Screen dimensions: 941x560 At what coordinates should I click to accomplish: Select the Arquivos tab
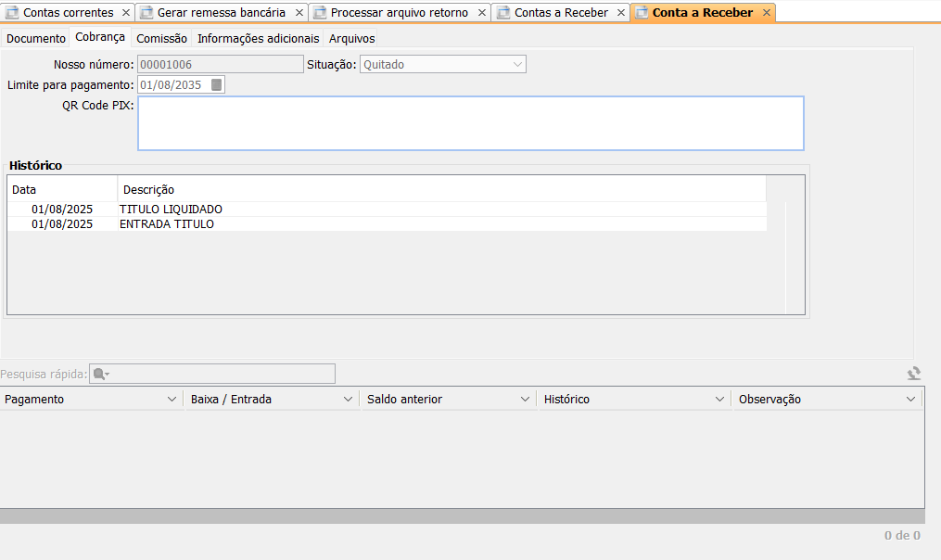(x=351, y=39)
